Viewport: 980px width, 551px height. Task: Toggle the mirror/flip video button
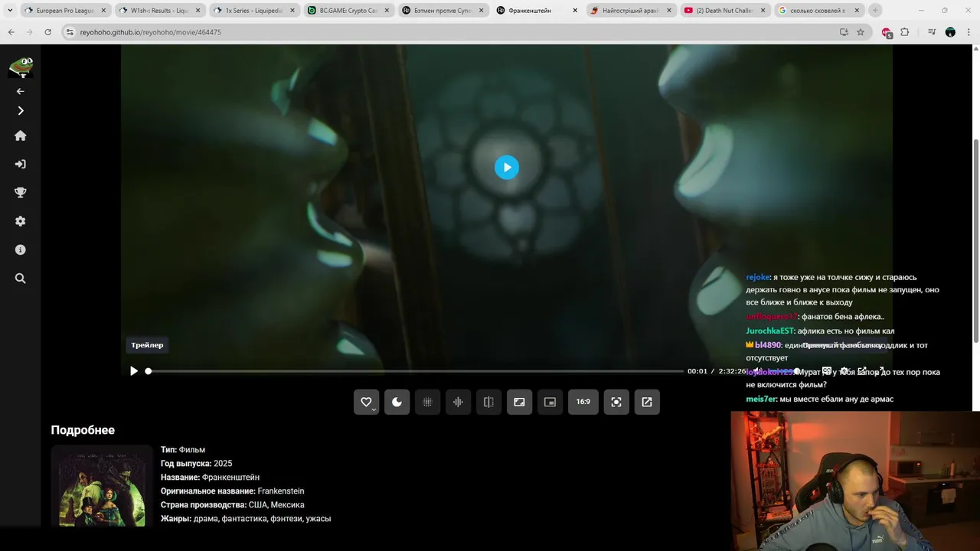[x=488, y=402]
